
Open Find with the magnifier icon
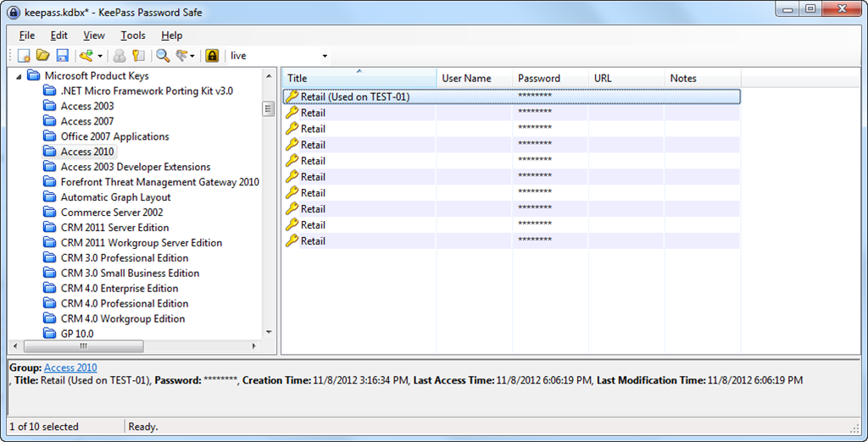[162, 56]
